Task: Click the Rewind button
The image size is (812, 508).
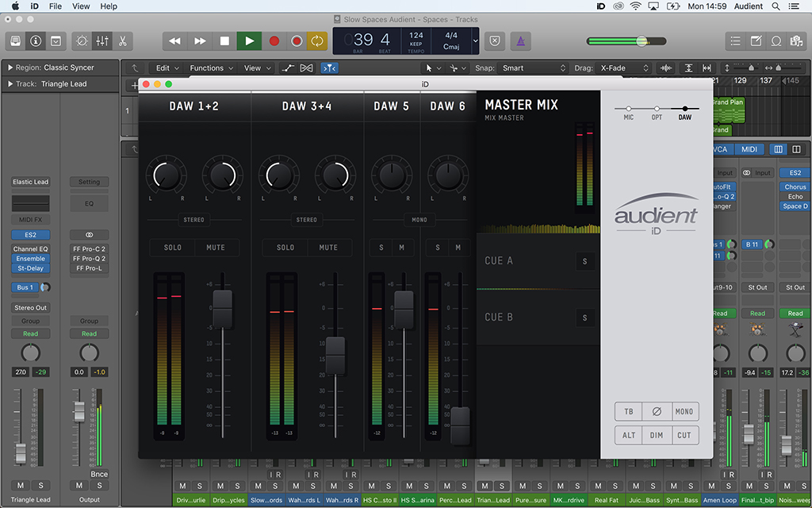Action: 175,40
